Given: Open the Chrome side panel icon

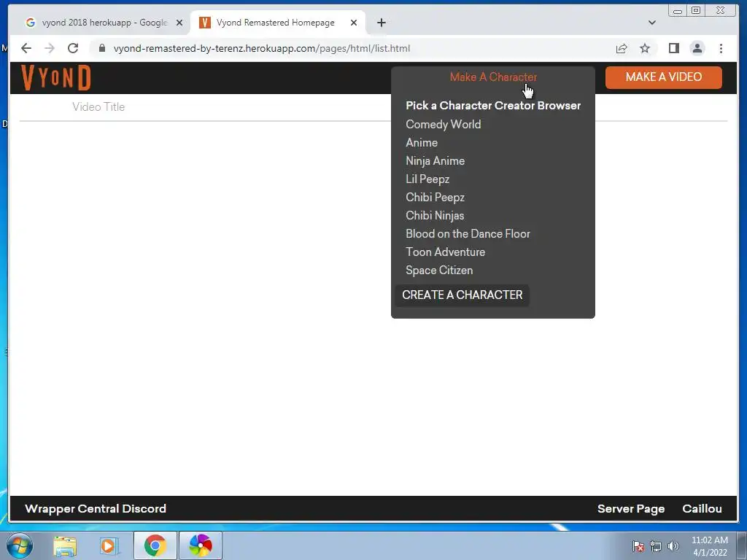Looking at the screenshot, I should tap(673, 48).
